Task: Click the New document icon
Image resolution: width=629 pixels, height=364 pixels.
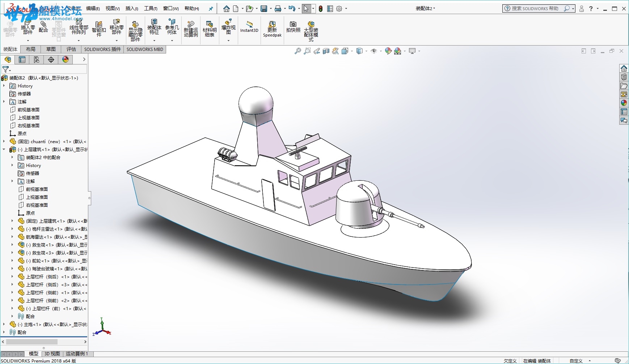Action: click(236, 9)
